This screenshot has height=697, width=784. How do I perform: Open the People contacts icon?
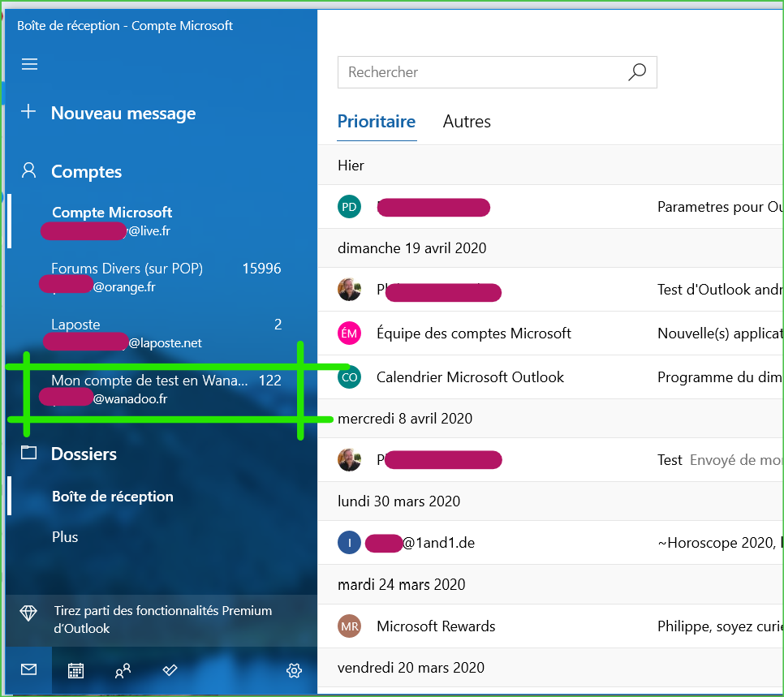coord(123,670)
